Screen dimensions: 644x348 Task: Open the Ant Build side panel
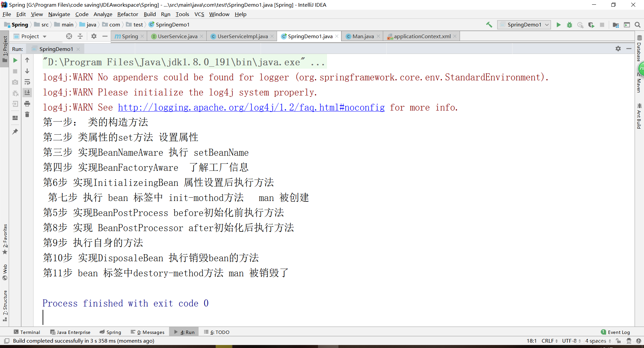[639, 116]
